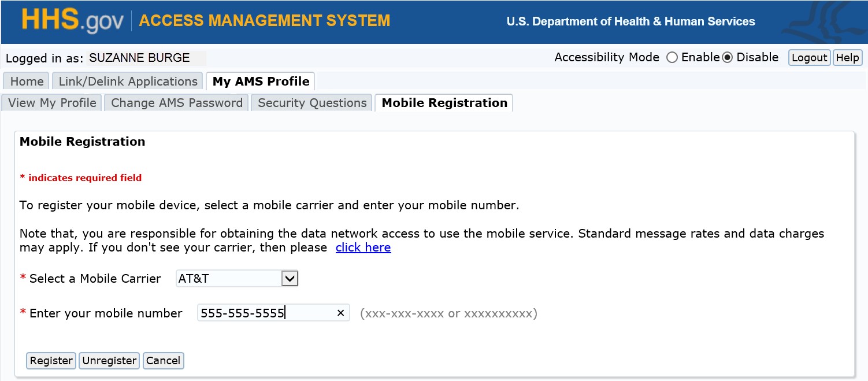Switch to the Home tab
Screen dimensions: 868x381
pos(25,81)
